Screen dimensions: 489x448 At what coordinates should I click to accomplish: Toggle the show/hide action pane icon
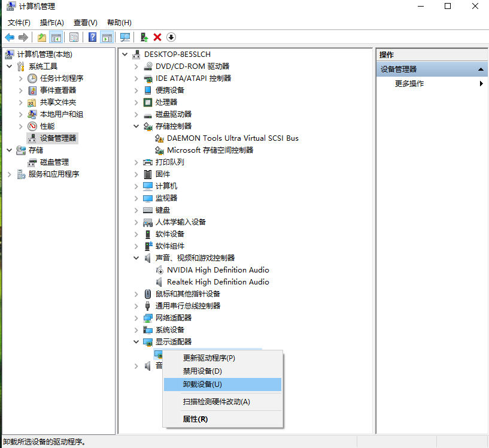coord(107,38)
